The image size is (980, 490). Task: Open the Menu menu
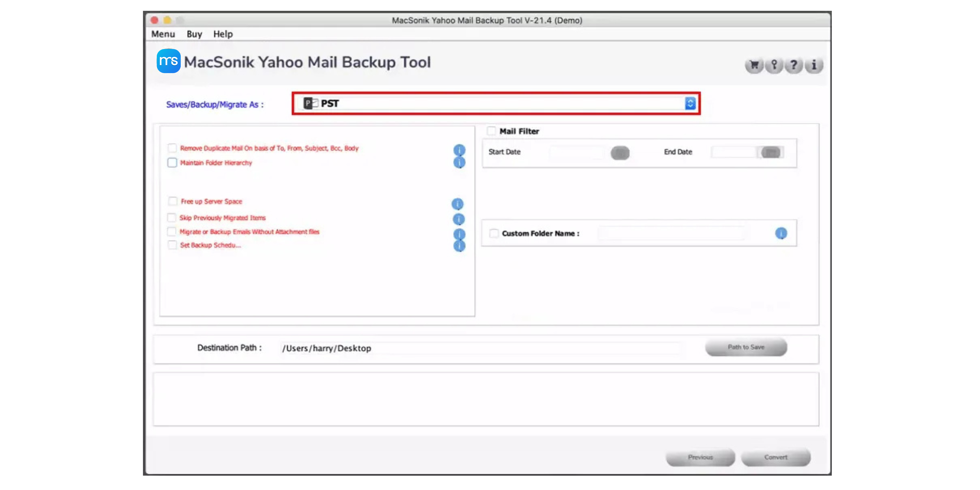[x=163, y=34]
